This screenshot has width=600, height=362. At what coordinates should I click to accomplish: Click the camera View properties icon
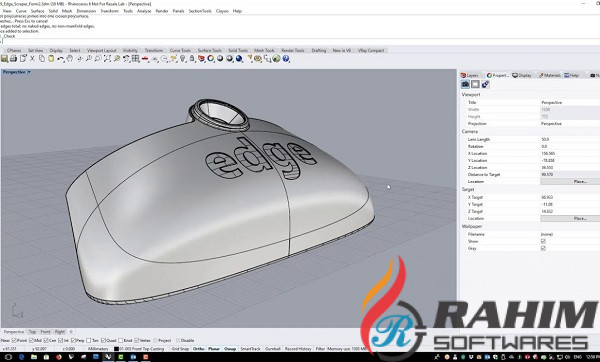pyautogui.click(x=465, y=84)
